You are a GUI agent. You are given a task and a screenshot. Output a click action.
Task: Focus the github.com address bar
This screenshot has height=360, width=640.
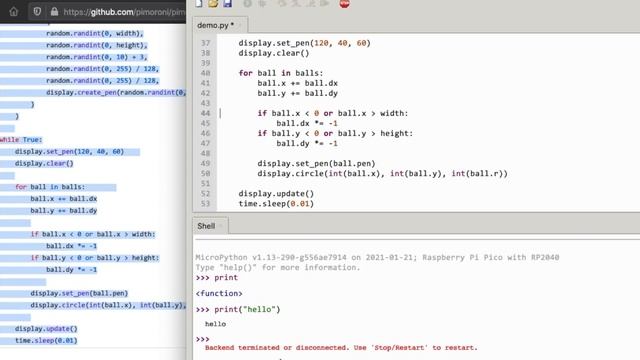point(124,12)
